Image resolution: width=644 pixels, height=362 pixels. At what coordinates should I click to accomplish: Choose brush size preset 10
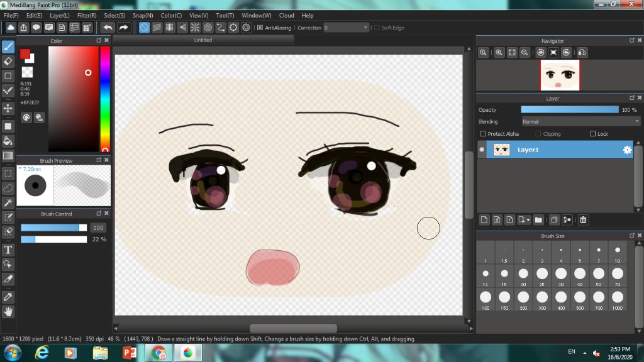[618, 253]
